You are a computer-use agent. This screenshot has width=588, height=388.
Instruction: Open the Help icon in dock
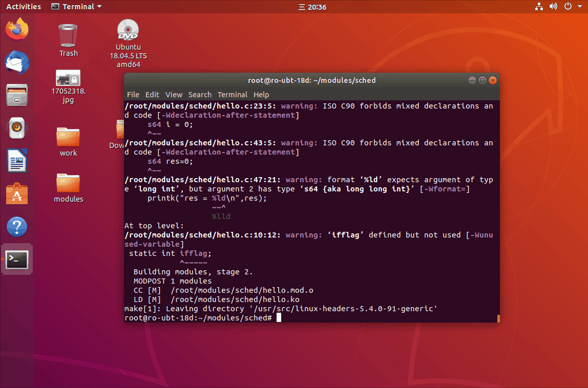point(17,227)
